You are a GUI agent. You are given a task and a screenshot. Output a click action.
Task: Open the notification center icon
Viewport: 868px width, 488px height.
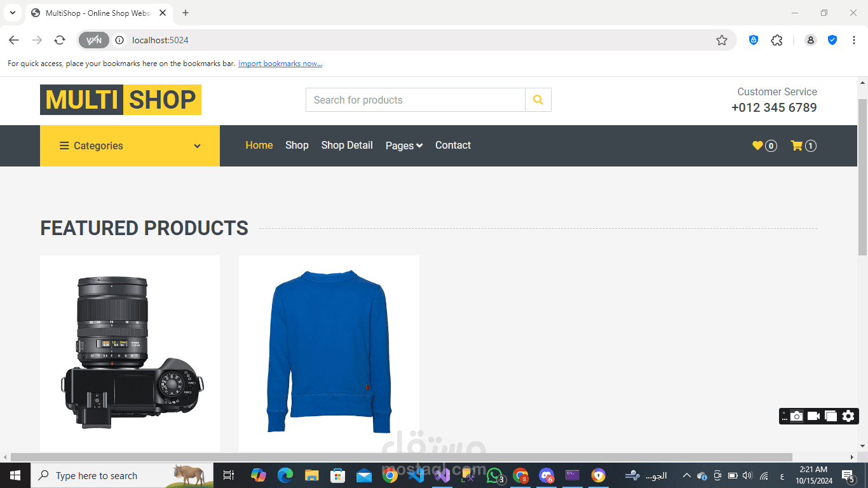[848, 475]
